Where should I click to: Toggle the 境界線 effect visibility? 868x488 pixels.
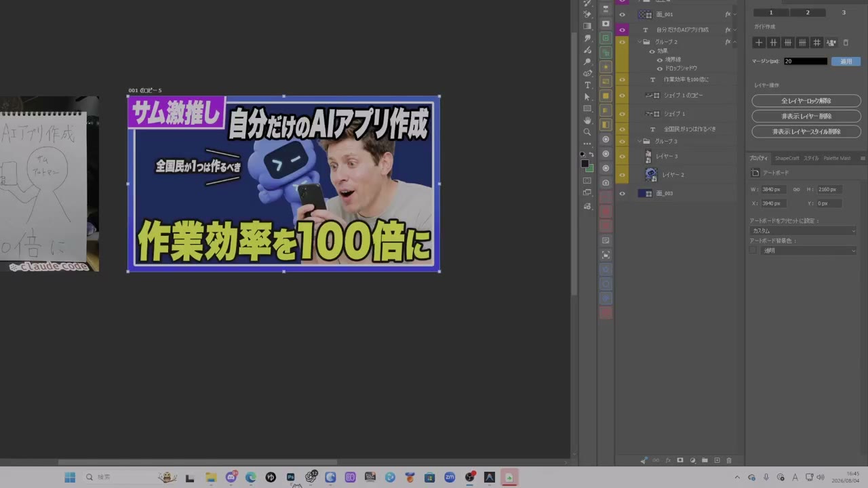click(x=660, y=60)
